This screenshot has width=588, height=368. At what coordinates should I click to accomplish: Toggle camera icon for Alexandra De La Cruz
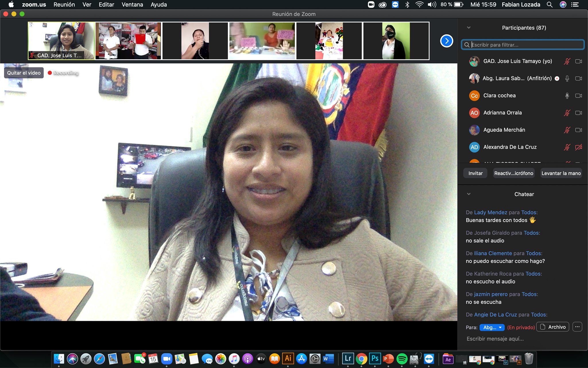coord(578,147)
